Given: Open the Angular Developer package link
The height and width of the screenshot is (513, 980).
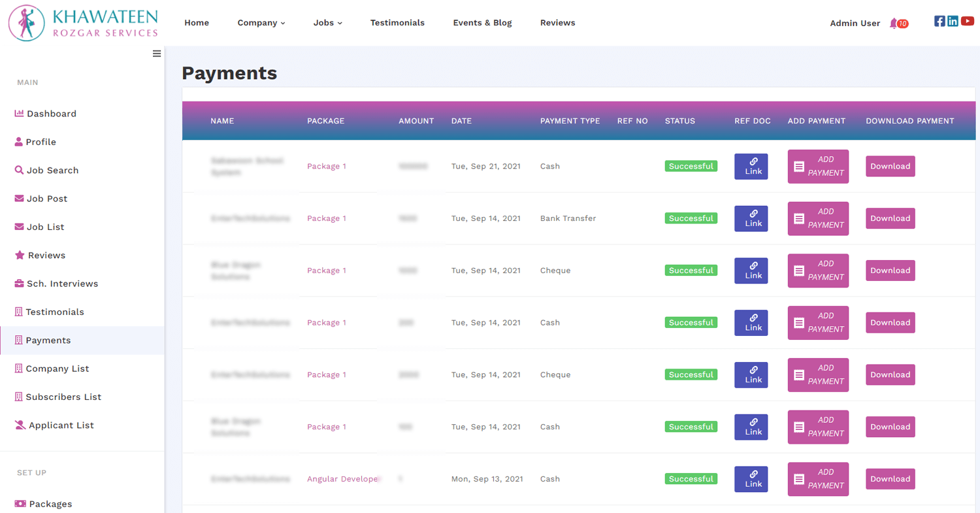Looking at the screenshot, I should click(x=342, y=479).
